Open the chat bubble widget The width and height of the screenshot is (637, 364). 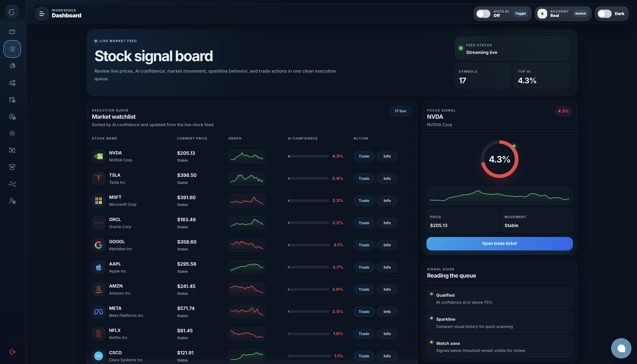click(621, 348)
